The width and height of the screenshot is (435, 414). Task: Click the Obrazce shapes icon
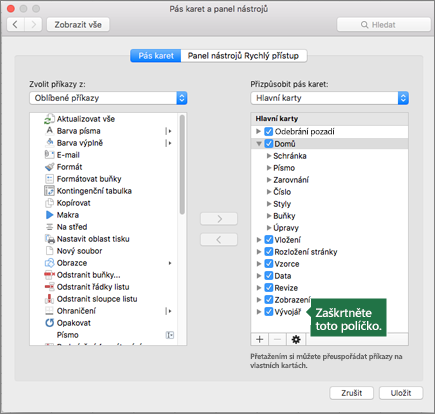click(x=49, y=263)
